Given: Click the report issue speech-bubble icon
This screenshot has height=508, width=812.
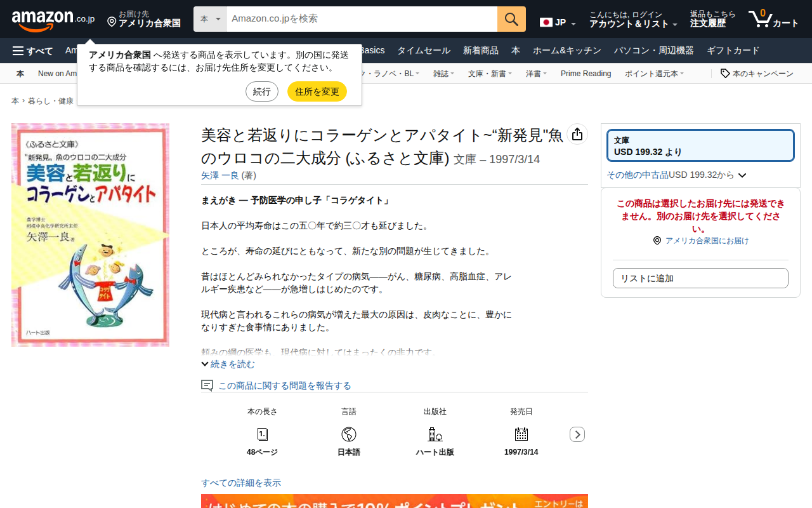Looking at the screenshot, I should [x=207, y=385].
